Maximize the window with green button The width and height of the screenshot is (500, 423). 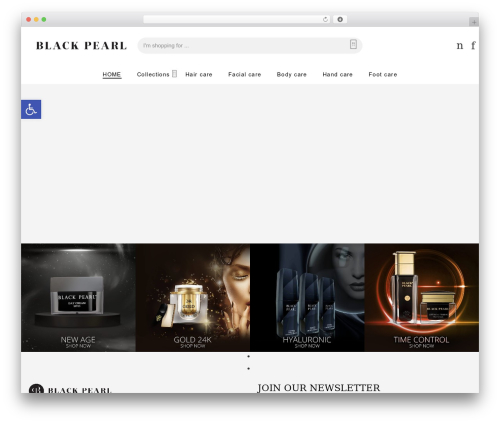point(44,19)
